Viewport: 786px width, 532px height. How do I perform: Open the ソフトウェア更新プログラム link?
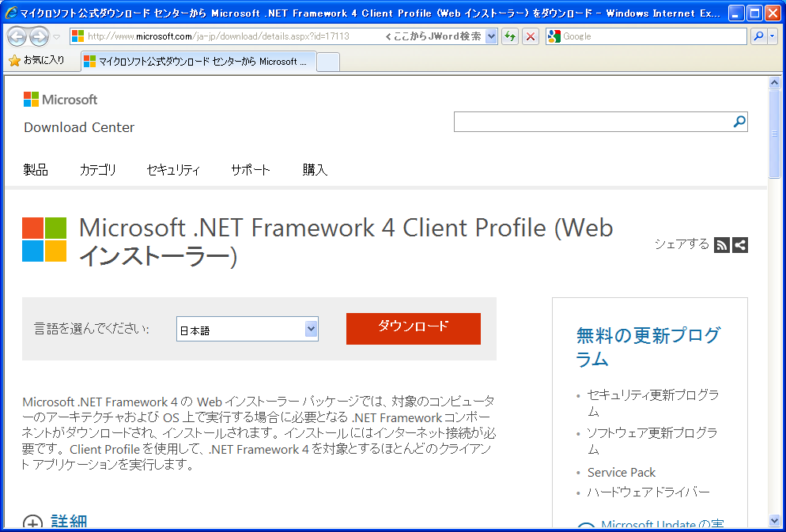coord(652,440)
